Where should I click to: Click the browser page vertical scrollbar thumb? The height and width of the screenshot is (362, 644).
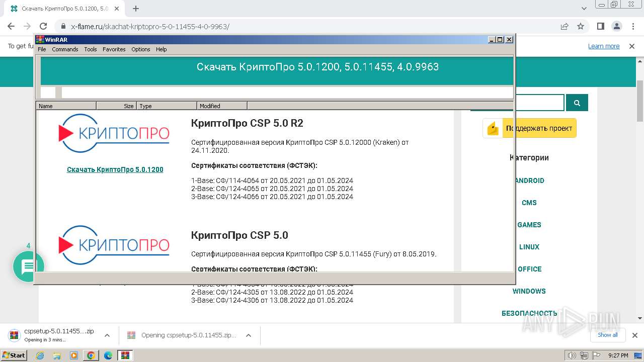click(640, 101)
